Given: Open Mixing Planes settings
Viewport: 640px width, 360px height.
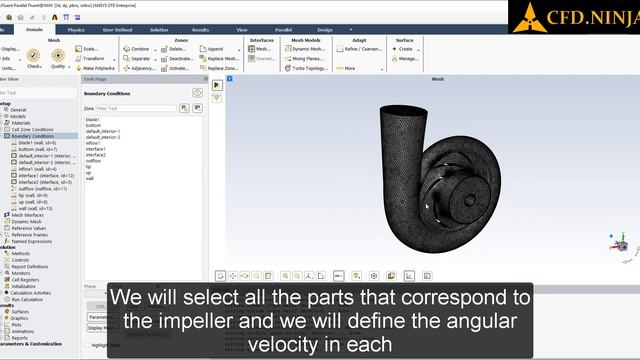Looking at the screenshot, I should pos(304,59).
